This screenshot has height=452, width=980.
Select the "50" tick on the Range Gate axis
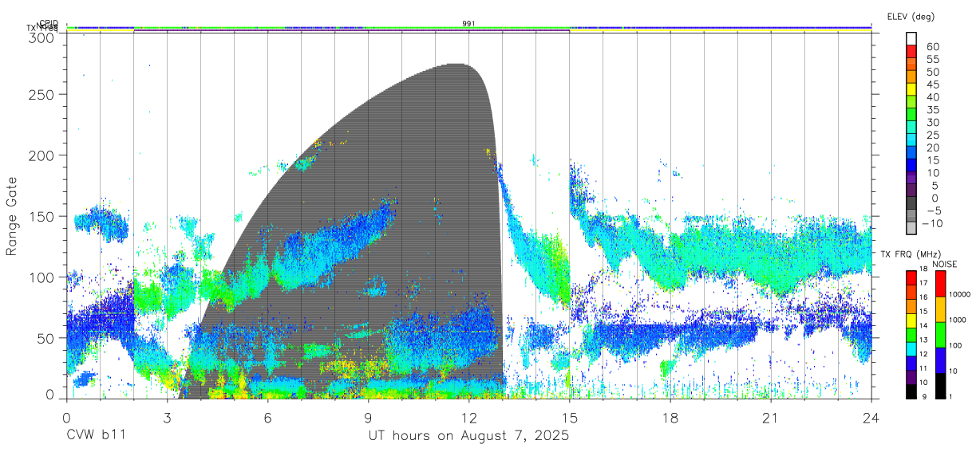[46, 338]
